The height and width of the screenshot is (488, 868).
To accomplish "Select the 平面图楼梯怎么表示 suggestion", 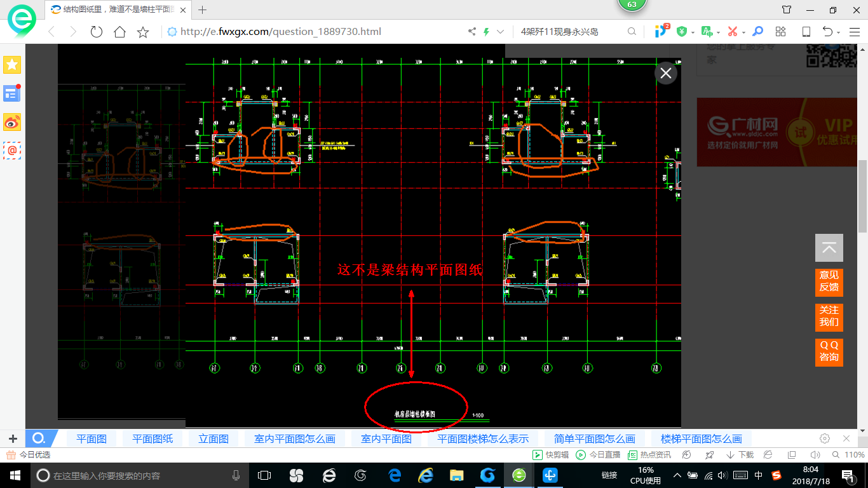I will point(483,438).
